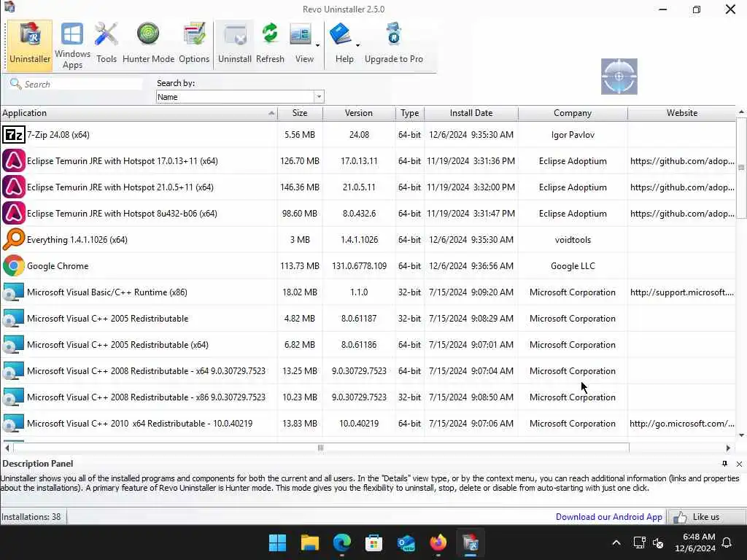
Task: Open Windows Apps section
Action: point(72,45)
